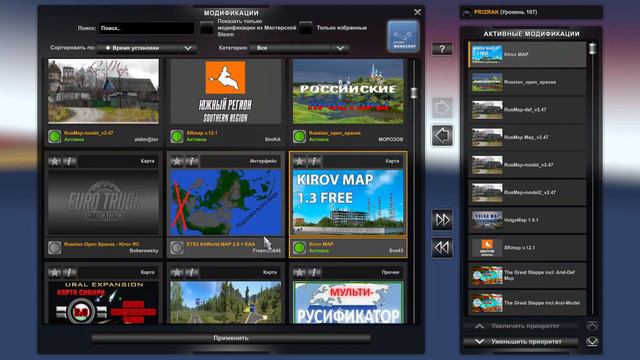This screenshot has width=640, height=360.
Task: Enable the ETS2 AllWorld MAP mod indicator
Action: [x=177, y=247]
